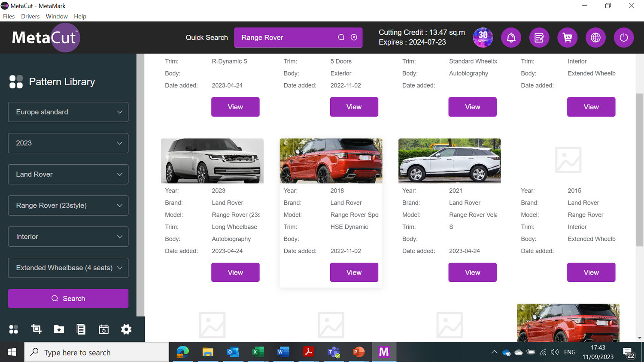Click the power logout icon

[x=624, y=38]
